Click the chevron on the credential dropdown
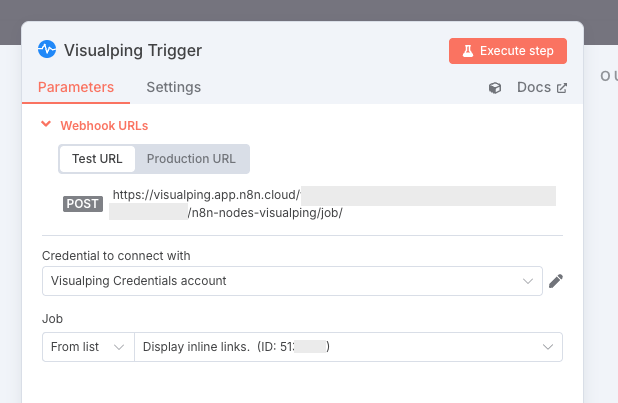618x403 pixels. 529,281
